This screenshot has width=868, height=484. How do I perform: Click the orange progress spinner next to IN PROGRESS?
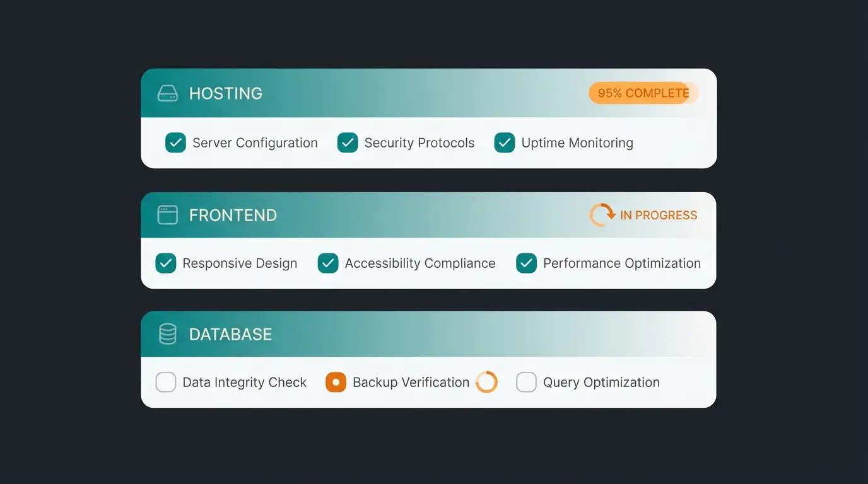(x=601, y=215)
